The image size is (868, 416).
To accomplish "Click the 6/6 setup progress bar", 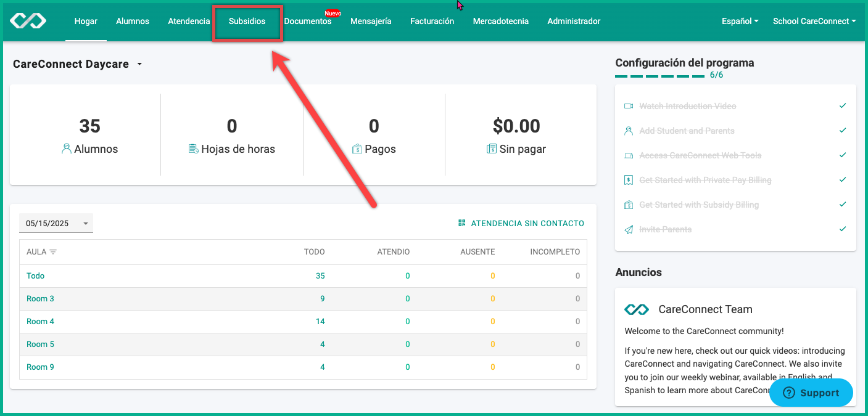I will 660,76.
